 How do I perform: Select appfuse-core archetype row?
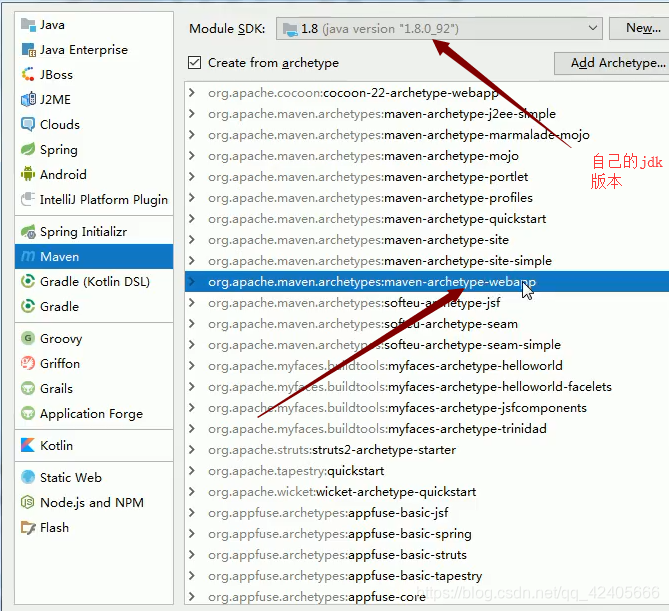pos(427,596)
